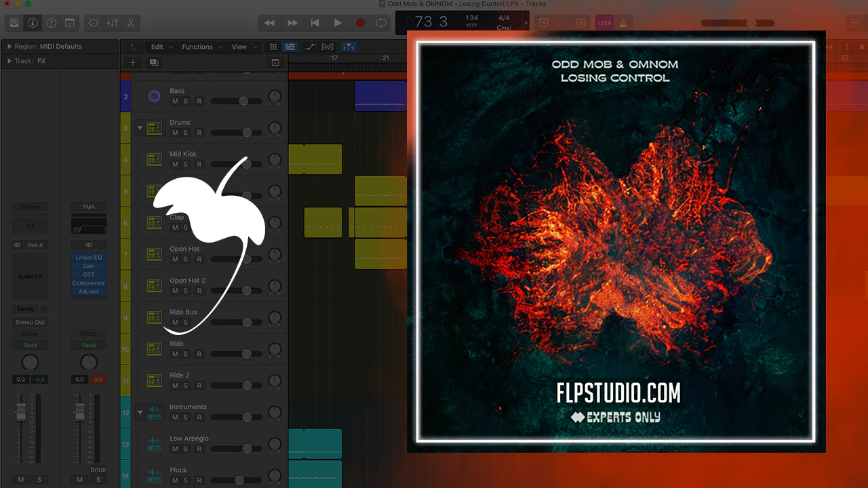Click the Bass track instrument icon
868x488 pixels.
[154, 96]
